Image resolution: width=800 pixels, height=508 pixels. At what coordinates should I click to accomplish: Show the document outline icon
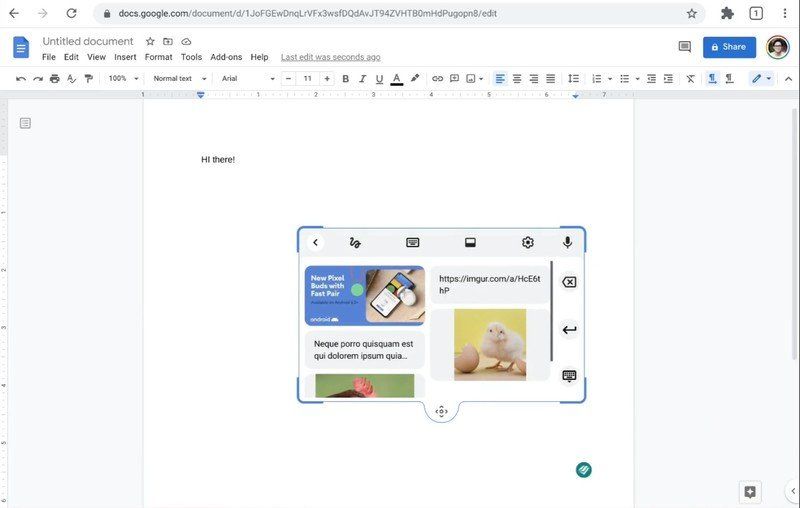click(x=25, y=123)
